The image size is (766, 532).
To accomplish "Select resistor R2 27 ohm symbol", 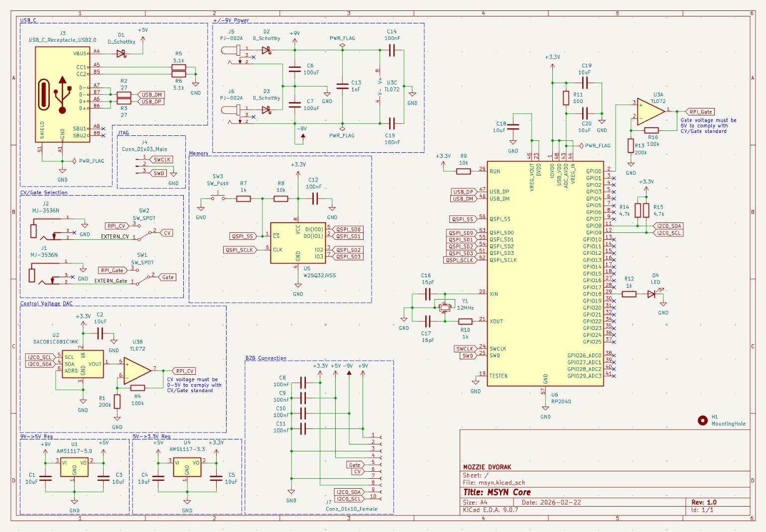I will 124,94.
